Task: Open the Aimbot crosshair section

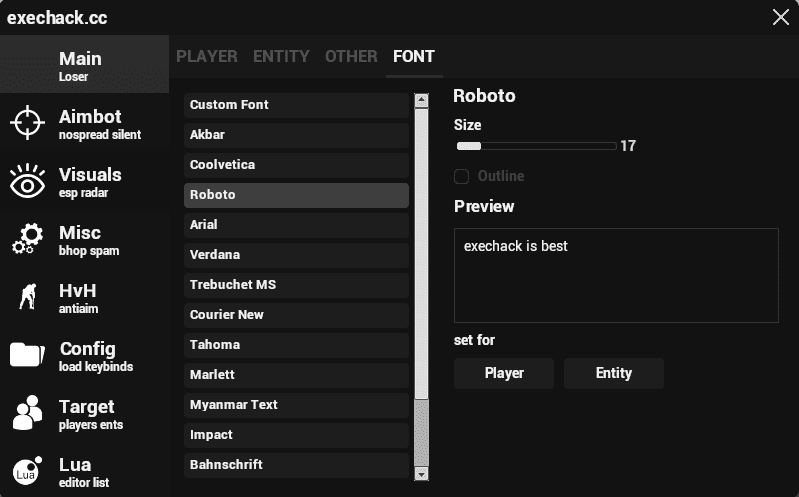Action: pyautogui.click(x=84, y=124)
